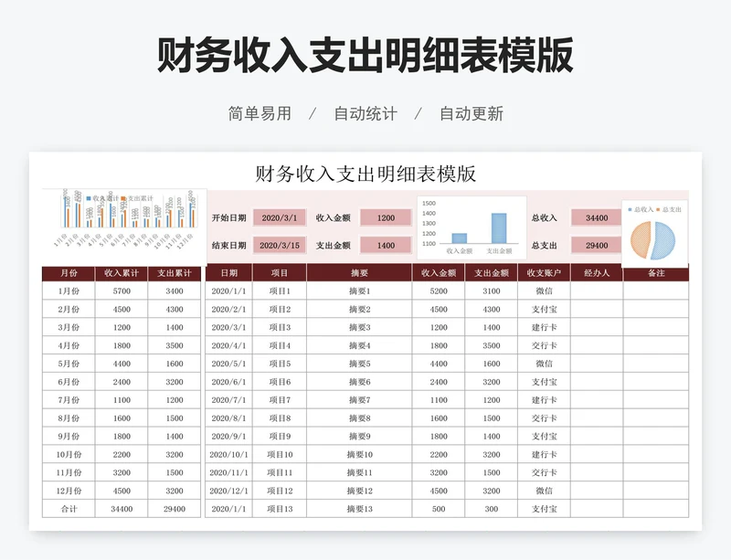Select date cell 2020/12/1
The image size is (731, 560).
pyautogui.click(x=229, y=491)
